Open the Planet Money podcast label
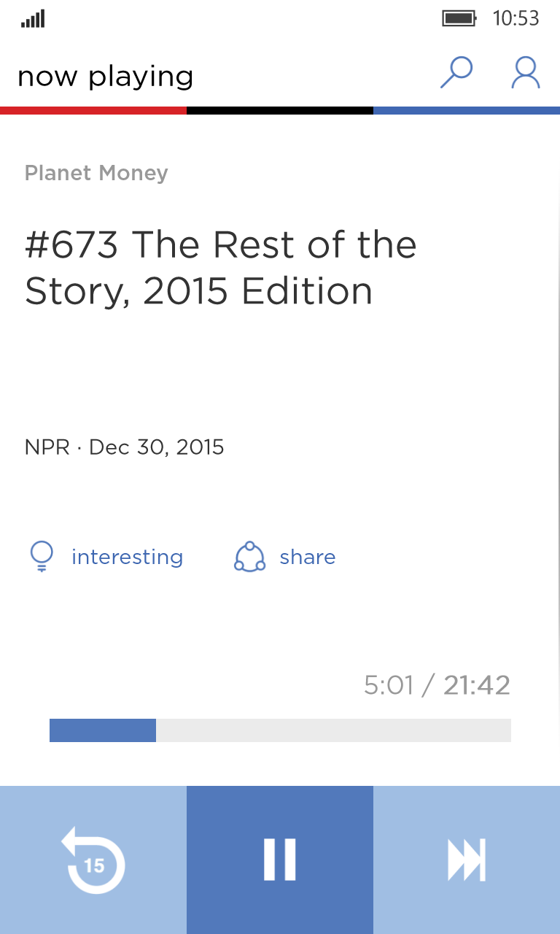This screenshot has width=560, height=934. click(96, 173)
